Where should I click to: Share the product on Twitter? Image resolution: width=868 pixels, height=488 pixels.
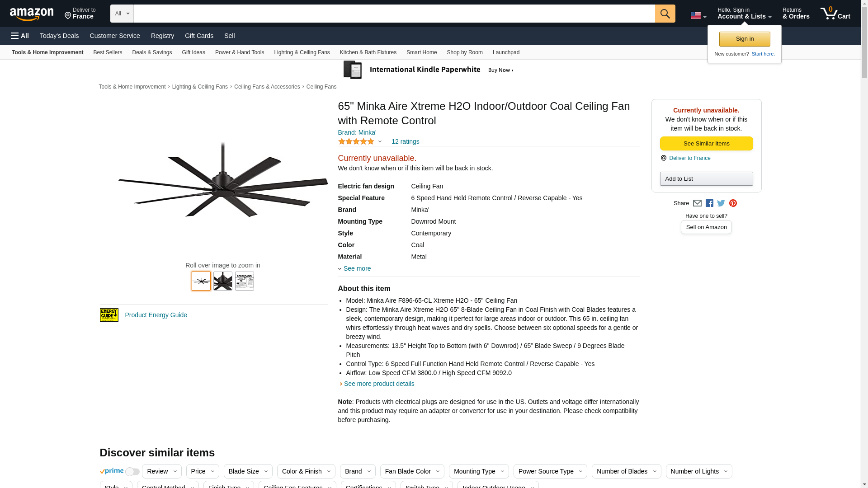721,203
